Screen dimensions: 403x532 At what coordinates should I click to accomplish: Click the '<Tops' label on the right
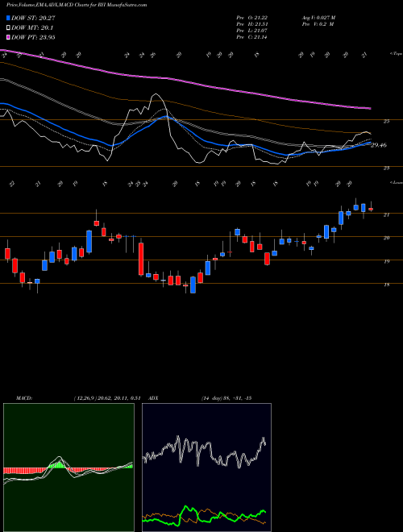click(x=396, y=54)
